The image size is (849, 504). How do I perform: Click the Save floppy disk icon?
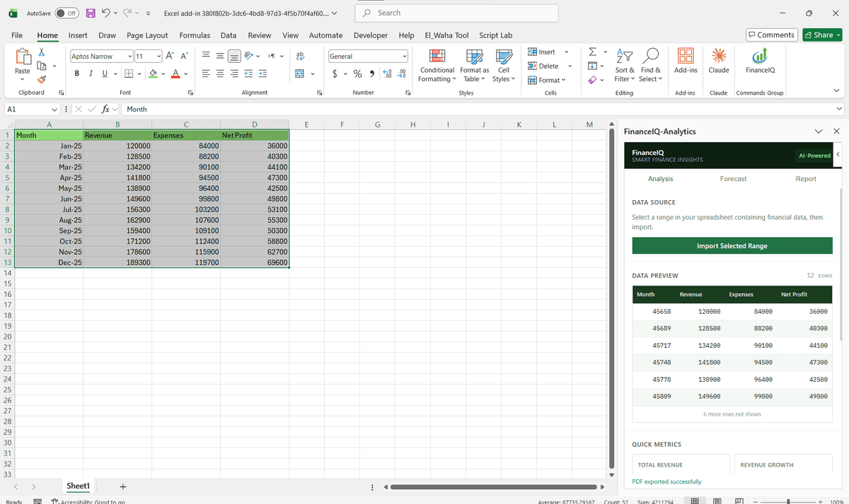[91, 13]
